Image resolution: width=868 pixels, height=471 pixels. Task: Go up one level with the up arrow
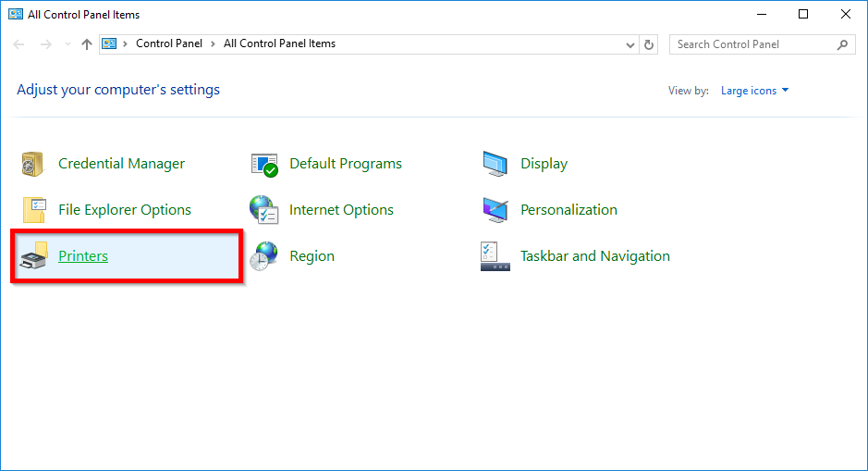tap(87, 44)
